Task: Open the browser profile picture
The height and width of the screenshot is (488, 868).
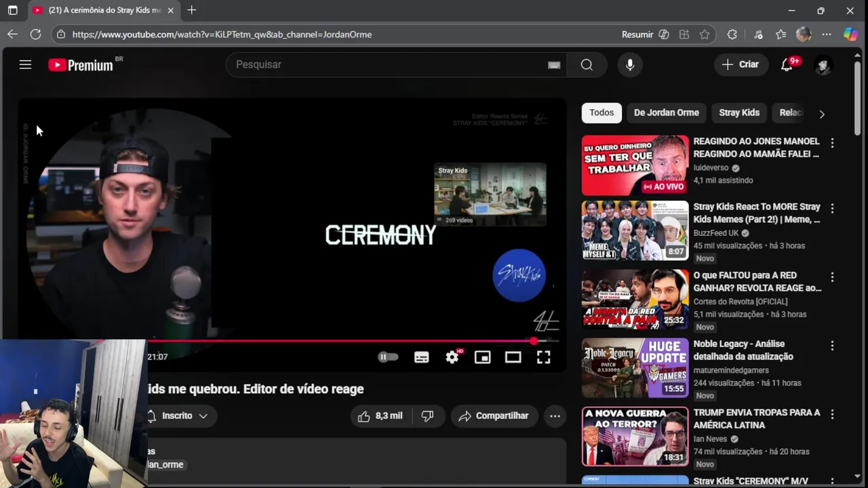Action: (x=804, y=35)
